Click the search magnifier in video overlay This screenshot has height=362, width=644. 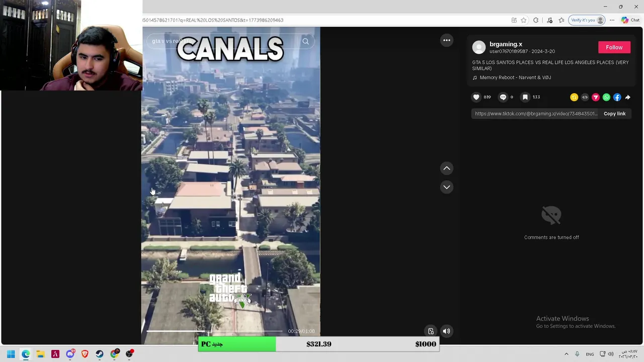point(305,41)
